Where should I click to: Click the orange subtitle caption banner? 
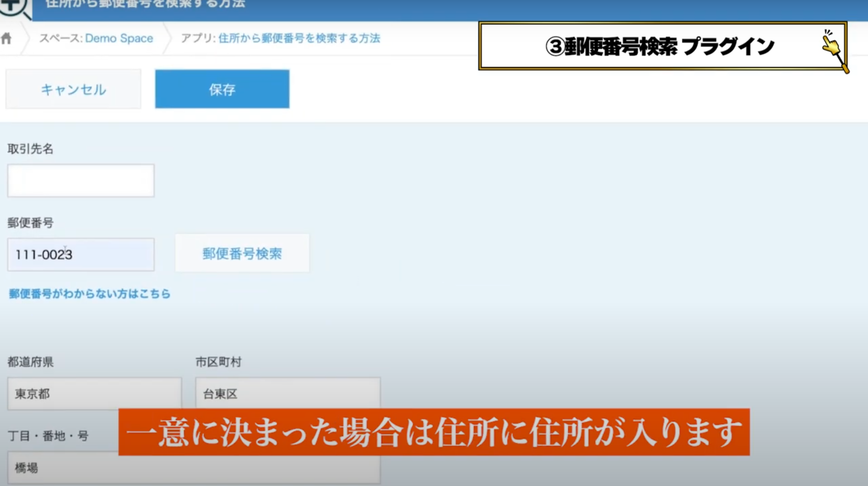pyautogui.click(x=434, y=432)
